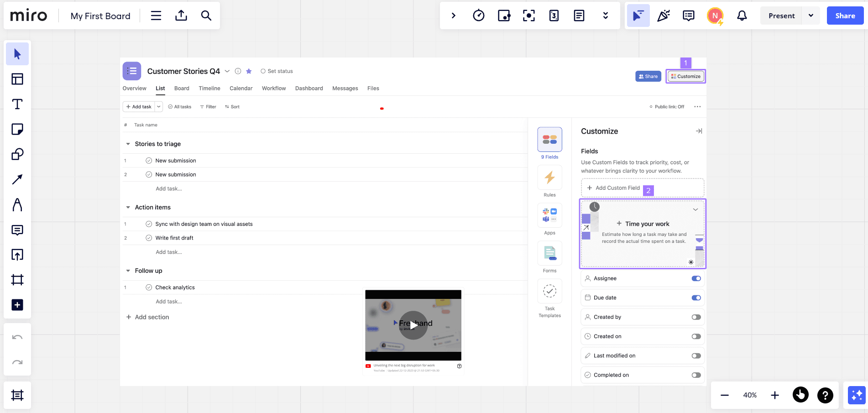Open the timer tool

pyautogui.click(x=478, y=16)
